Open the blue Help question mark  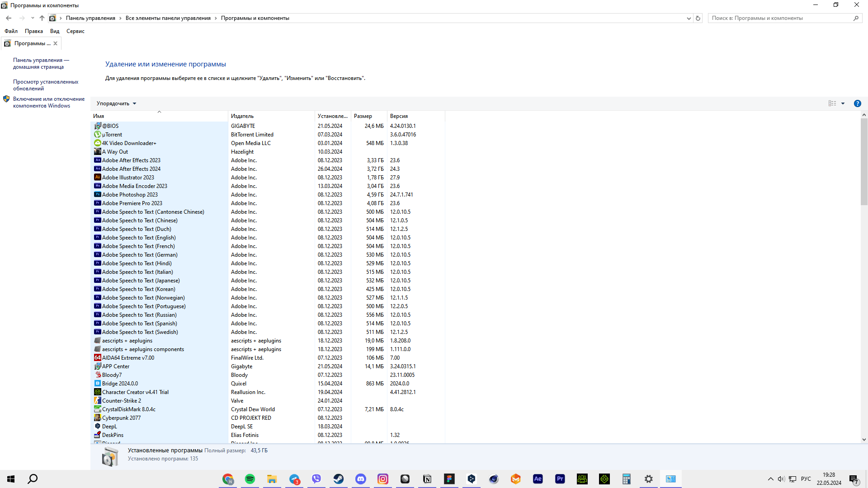tap(857, 103)
